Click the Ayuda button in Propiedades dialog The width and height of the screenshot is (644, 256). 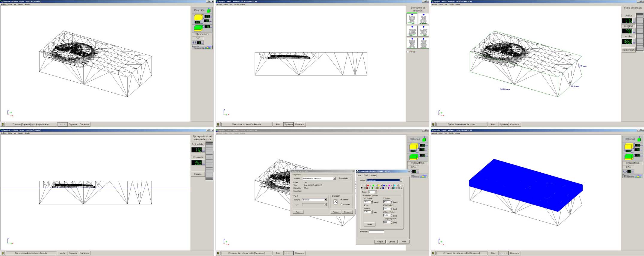[x=404, y=242]
